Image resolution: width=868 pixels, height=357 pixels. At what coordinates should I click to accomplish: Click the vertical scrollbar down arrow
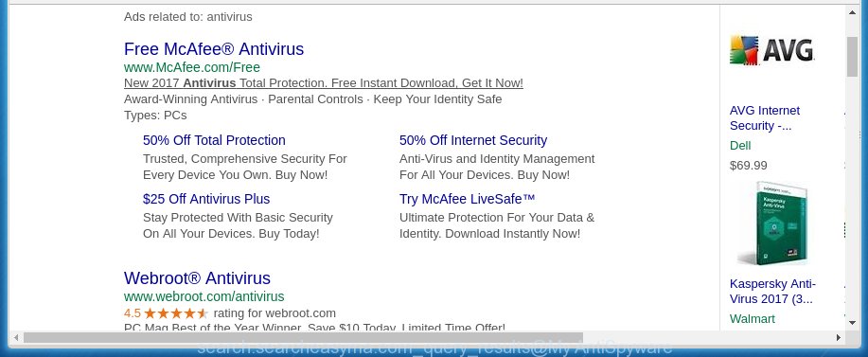852,322
